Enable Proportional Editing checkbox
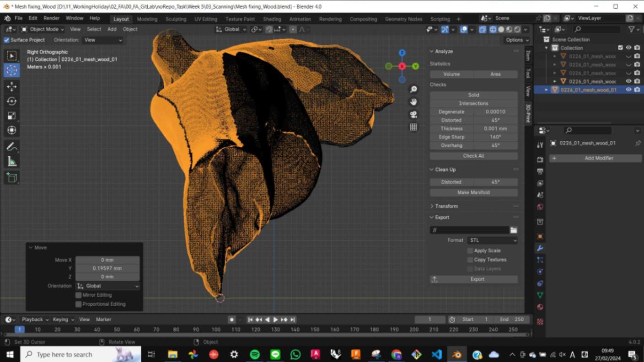The height and width of the screenshot is (362, 644). pos(78,304)
